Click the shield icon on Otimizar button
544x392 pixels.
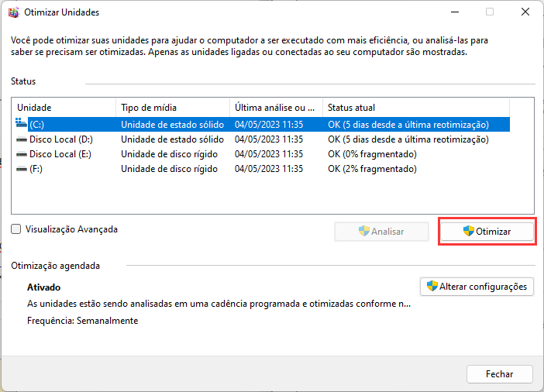pyautogui.click(x=468, y=231)
